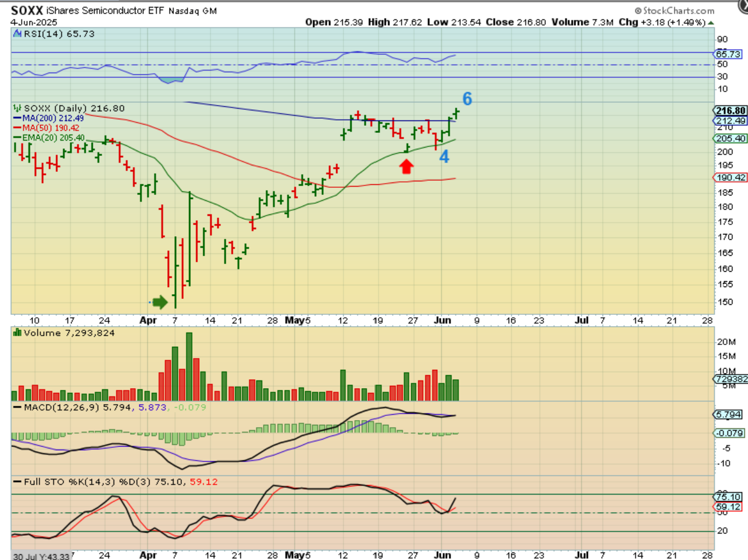748x560 pixels.
Task: Click the Nasdaq GM exchange label
Action: (192, 11)
